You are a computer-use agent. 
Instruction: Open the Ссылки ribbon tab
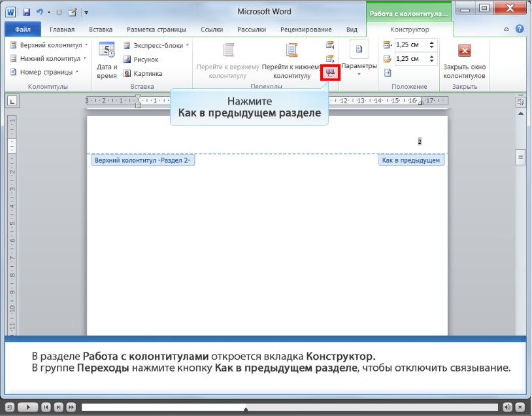pos(212,29)
